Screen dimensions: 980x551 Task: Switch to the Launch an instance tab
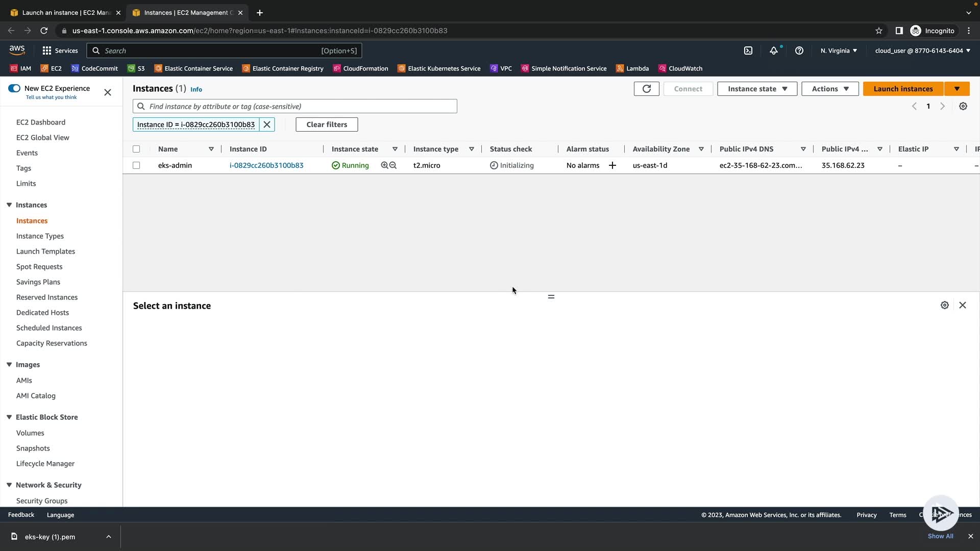[66, 12]
